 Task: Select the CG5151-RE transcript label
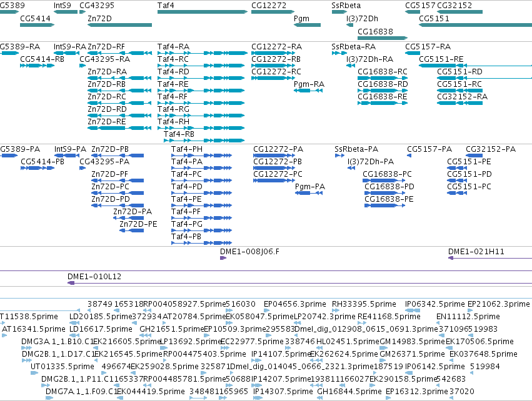[441, 59]
